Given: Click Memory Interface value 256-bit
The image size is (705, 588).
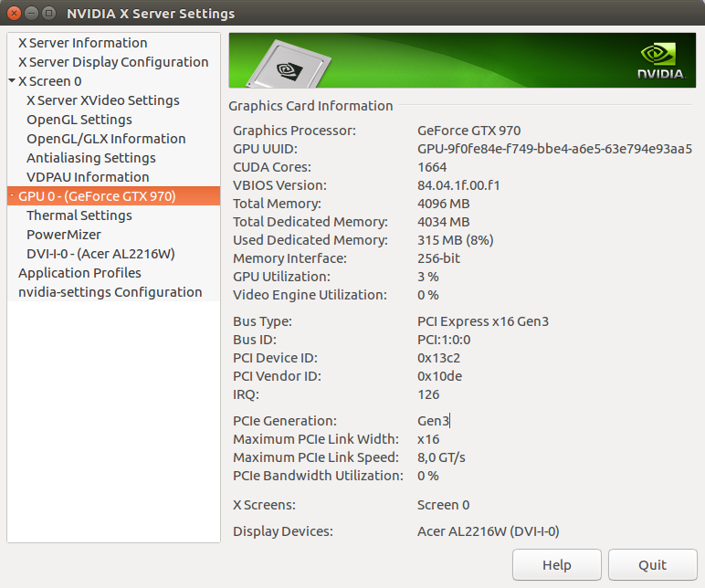Looking at the screenshot, I should click(x=439, y=258).
